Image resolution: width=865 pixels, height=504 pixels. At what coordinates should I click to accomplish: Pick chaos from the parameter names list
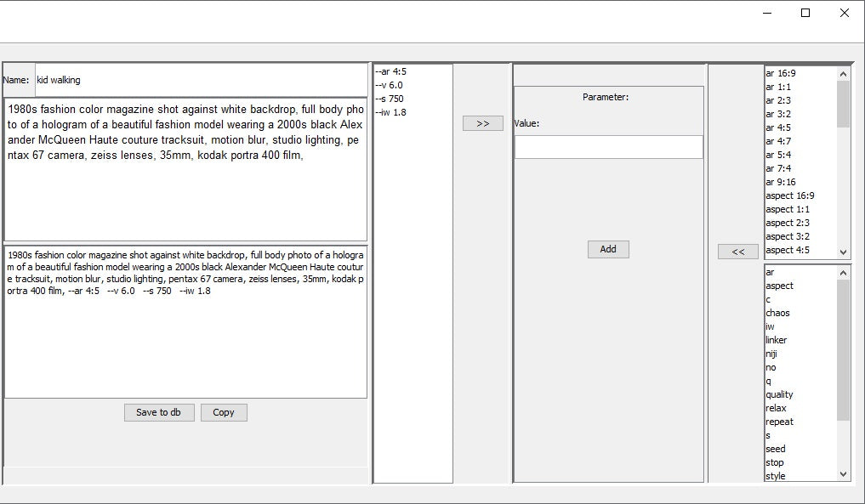tap(777, 313)
